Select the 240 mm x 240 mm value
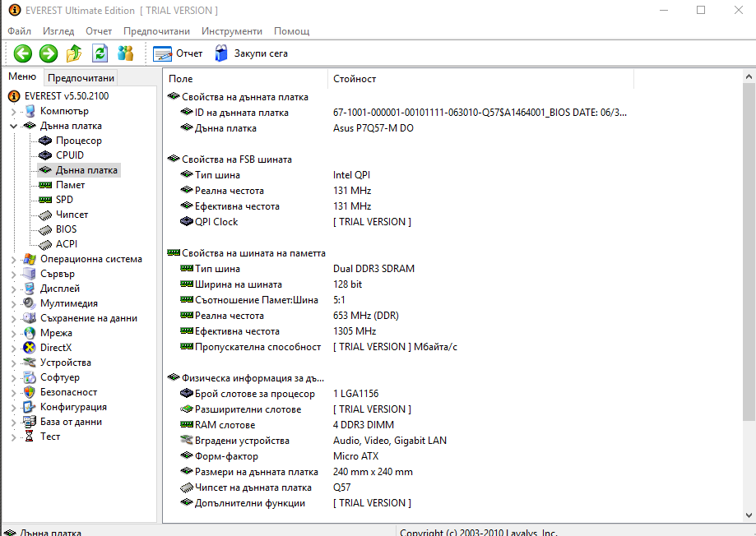The width and height of the screenshot is (756, 536). [x=373, y=471]
